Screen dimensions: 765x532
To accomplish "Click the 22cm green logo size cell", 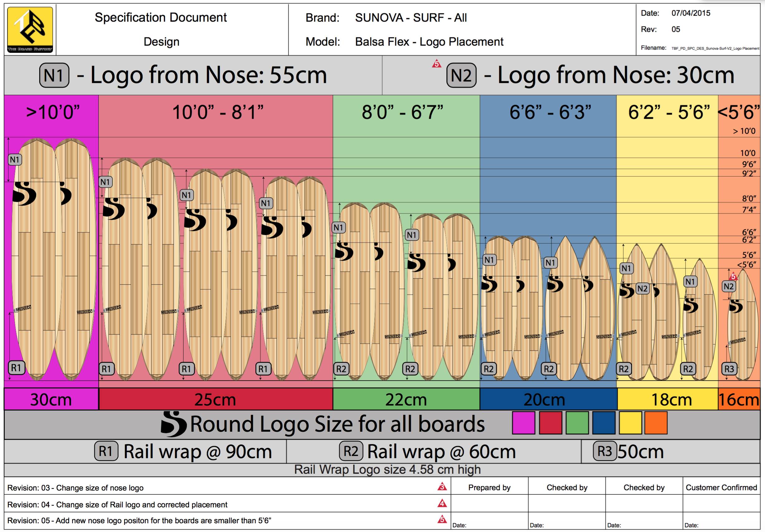I will 406,399.
